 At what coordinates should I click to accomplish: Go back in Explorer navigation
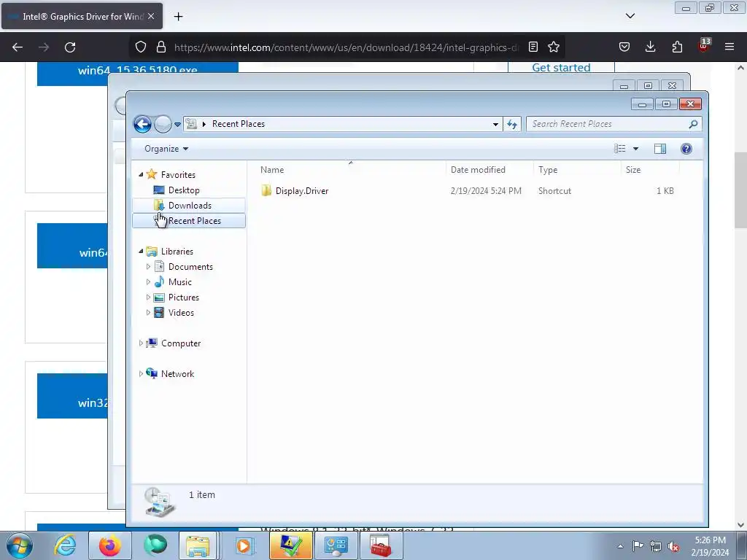(x=142, y=124)
